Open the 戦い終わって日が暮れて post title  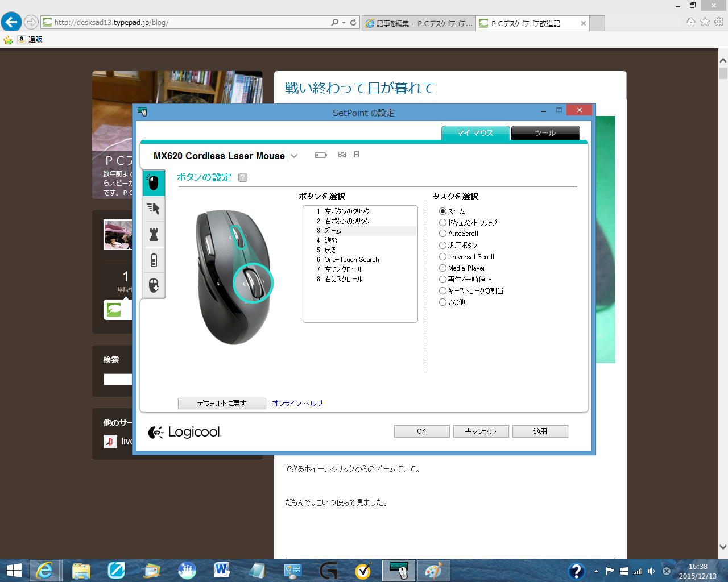(360, 88)
